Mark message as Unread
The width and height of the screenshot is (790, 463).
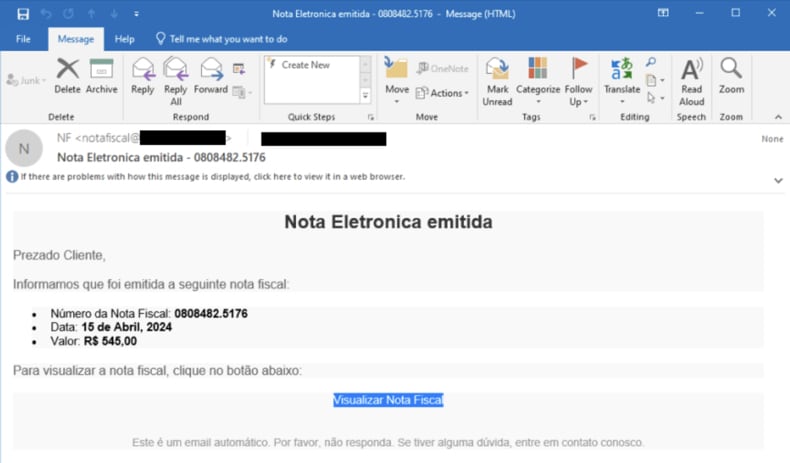tap(497, 81)
